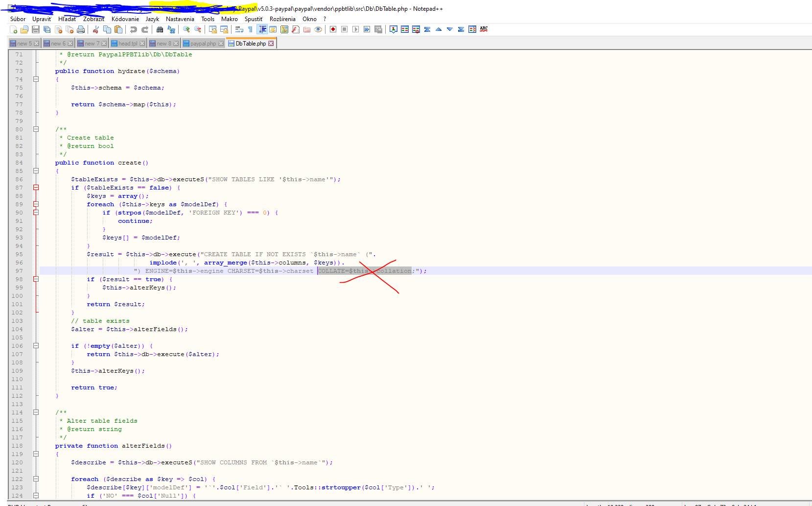Click the Stop Recording macro icon
Screen dimensions: 812x506
[344, 29]
